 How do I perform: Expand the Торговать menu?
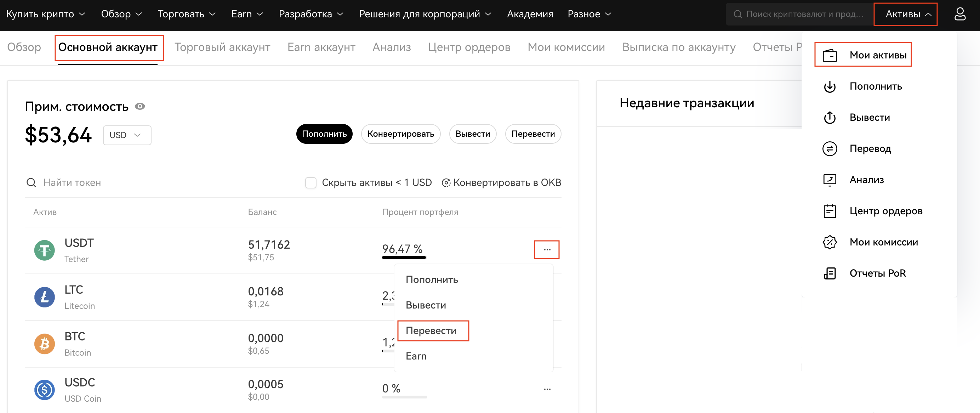pos(187,14)
